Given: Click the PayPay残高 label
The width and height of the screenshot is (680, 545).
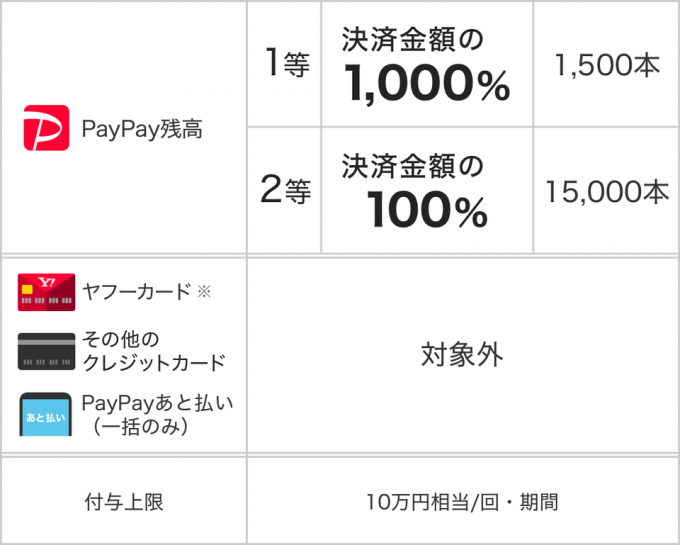Looking at the screenshot, I should [142, 129].
